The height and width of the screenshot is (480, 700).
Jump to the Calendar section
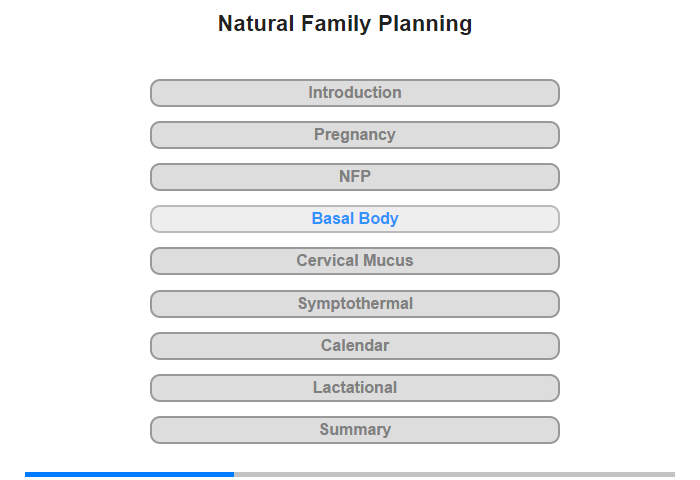(355, 346)
